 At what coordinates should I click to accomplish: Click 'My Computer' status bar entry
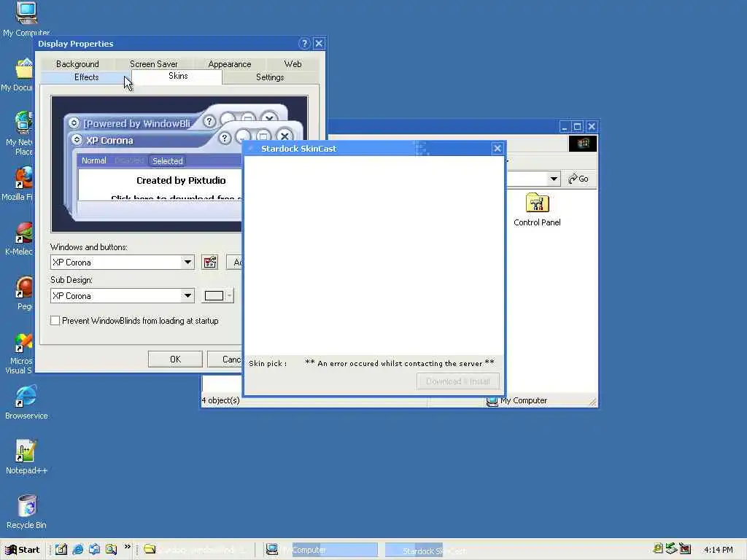point(517,400)
